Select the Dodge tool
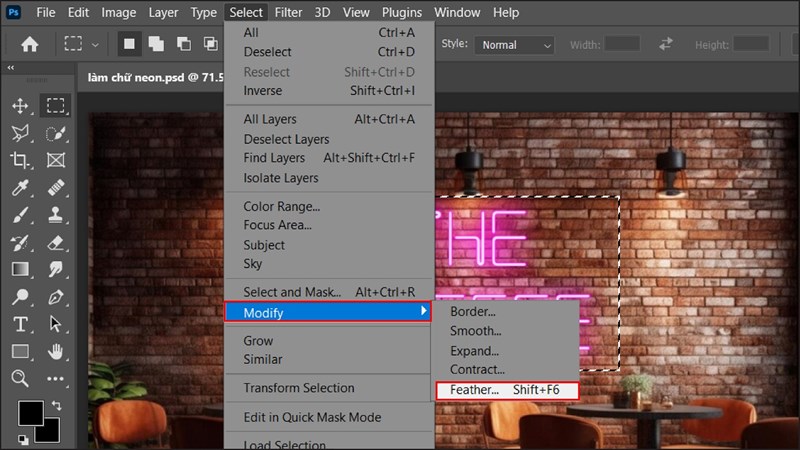Viewport: 800px width, 450px height. pyautogui.click(x=20, y=296)
